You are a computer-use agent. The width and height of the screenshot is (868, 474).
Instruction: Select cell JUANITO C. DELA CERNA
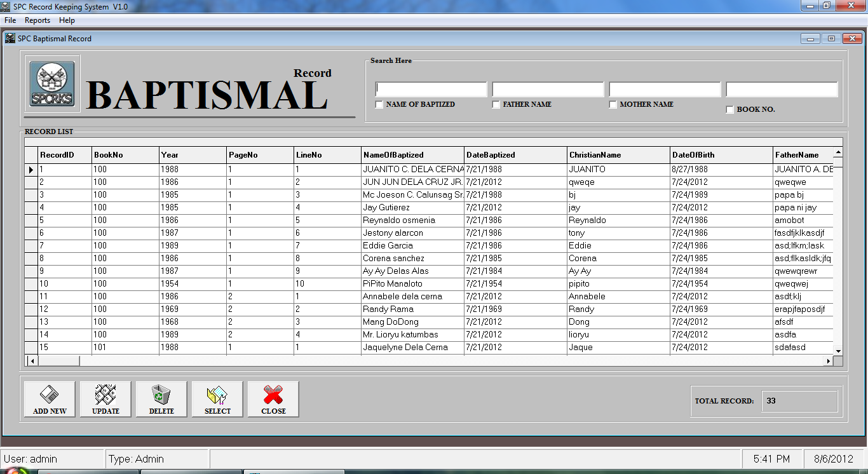coord(412,170)
